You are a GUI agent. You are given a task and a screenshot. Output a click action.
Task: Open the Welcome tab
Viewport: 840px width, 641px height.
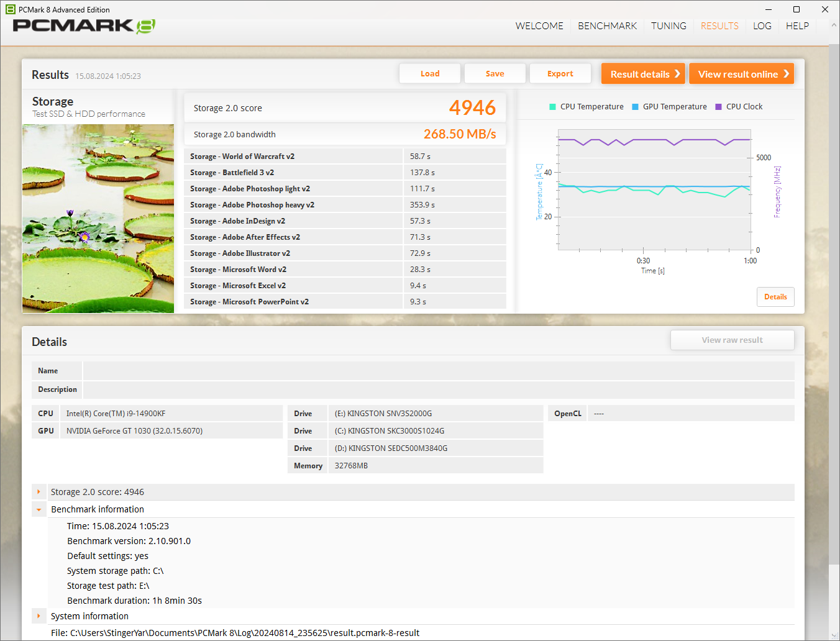point(539,26)
